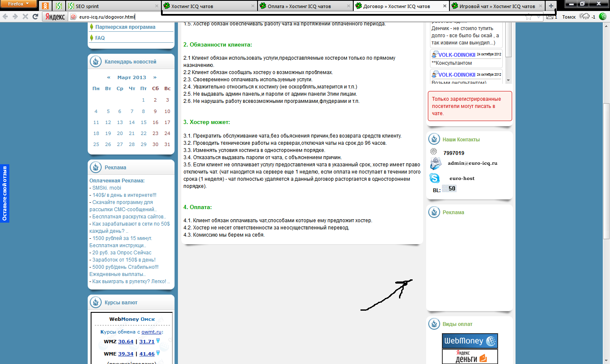Click the 'Календарь новостей' panel icon

tap(96, 61)
